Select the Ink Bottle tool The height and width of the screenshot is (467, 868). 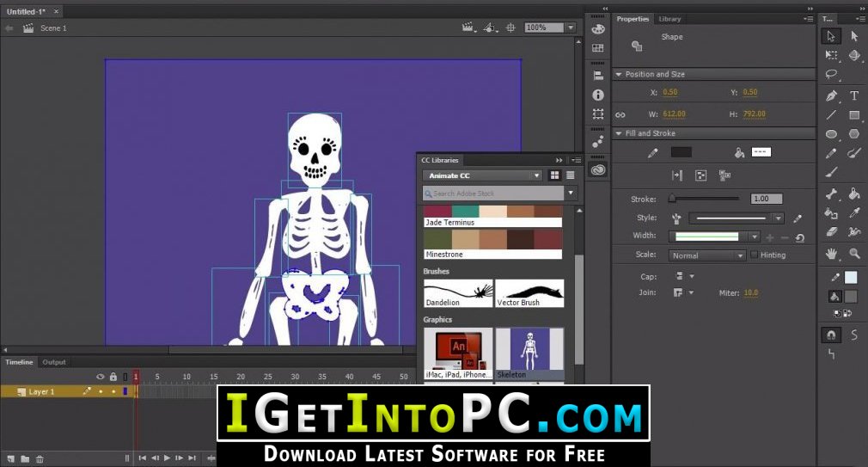click(831, 212)
